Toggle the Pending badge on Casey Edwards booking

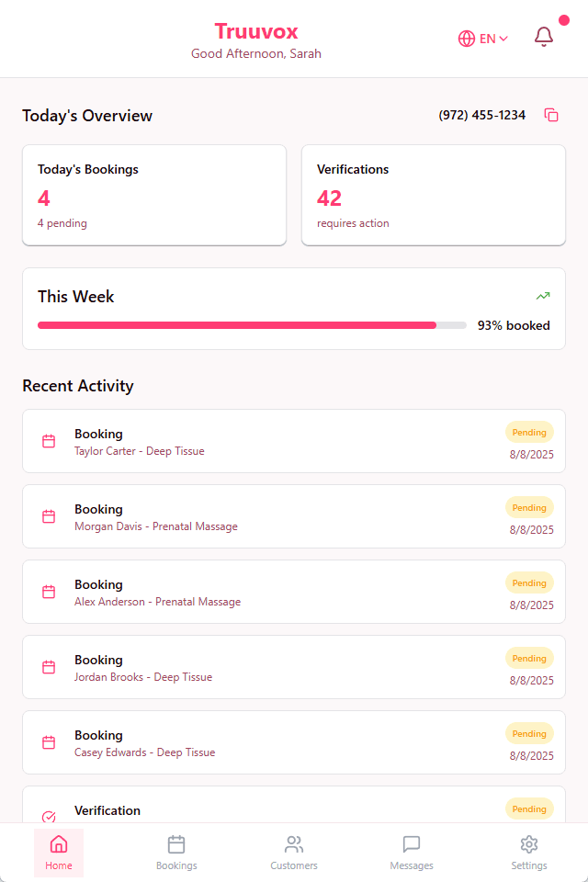pos(529,733)
